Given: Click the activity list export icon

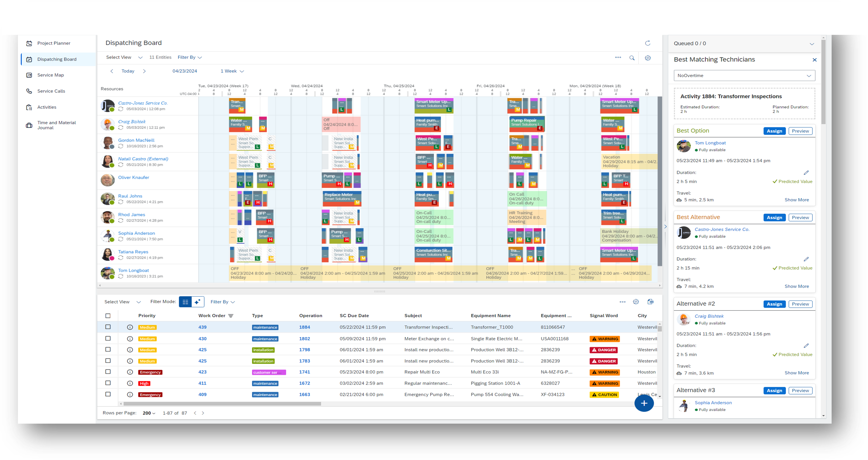Looking at the screenshot, I should [650, 302].
